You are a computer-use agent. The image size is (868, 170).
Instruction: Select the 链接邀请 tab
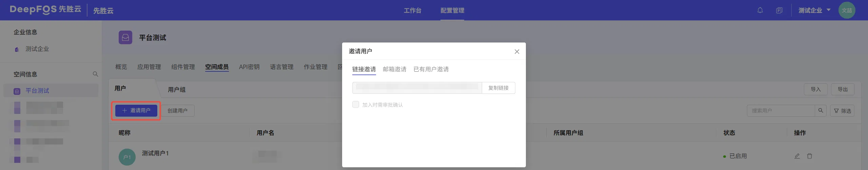coord(364,69)
